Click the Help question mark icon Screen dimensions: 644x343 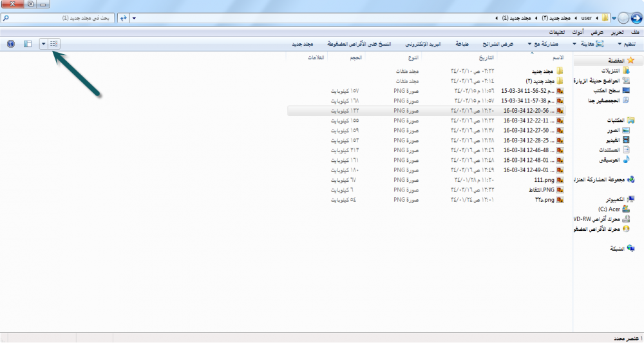click(11, 44)
